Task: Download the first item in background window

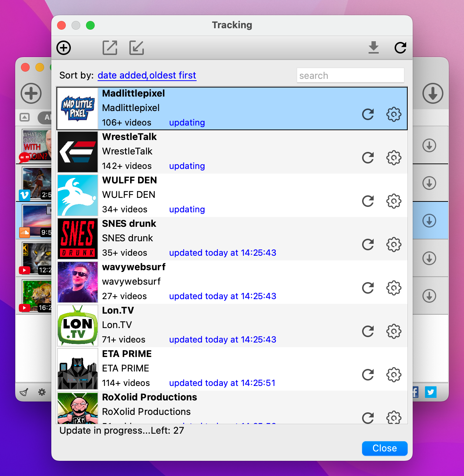Action: coord(429,146)
